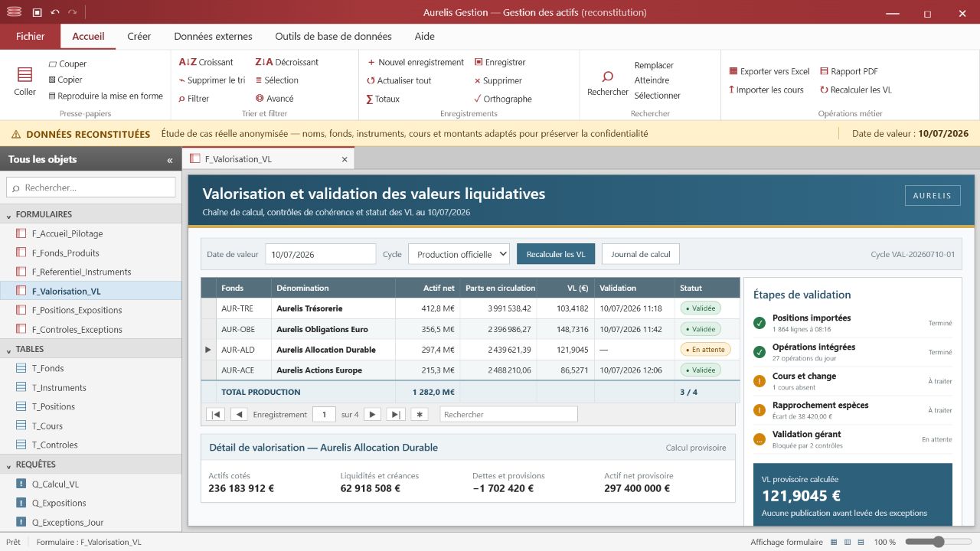The width and height of the screenshot is (980, 551).
Task: Open Outils de base de données tab
Action: coord(333,36)
